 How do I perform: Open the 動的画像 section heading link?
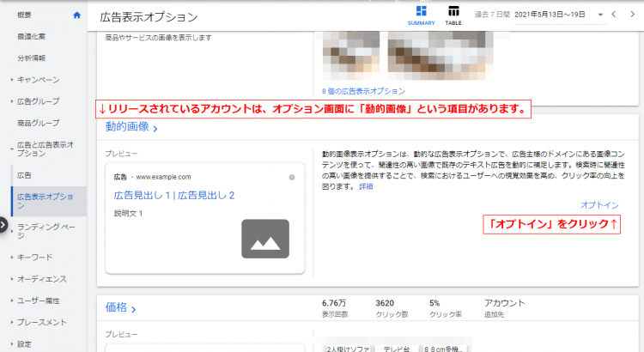click(x=131, y=127)
